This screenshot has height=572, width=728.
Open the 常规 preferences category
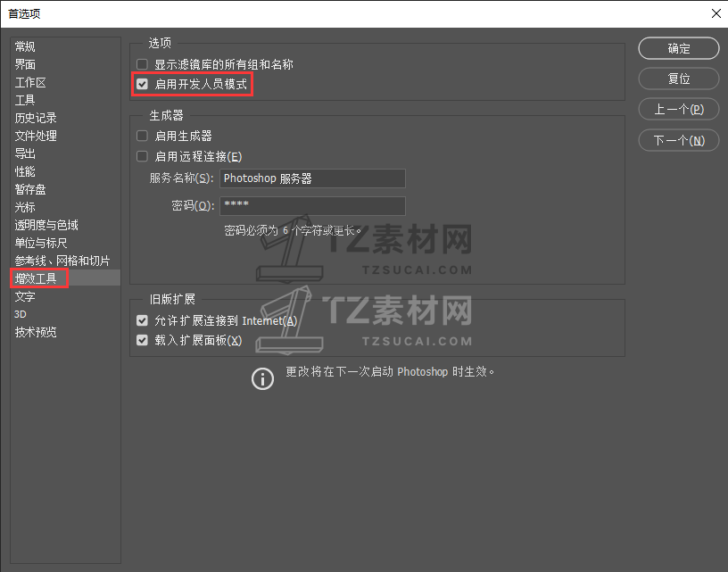pos(25,46)
